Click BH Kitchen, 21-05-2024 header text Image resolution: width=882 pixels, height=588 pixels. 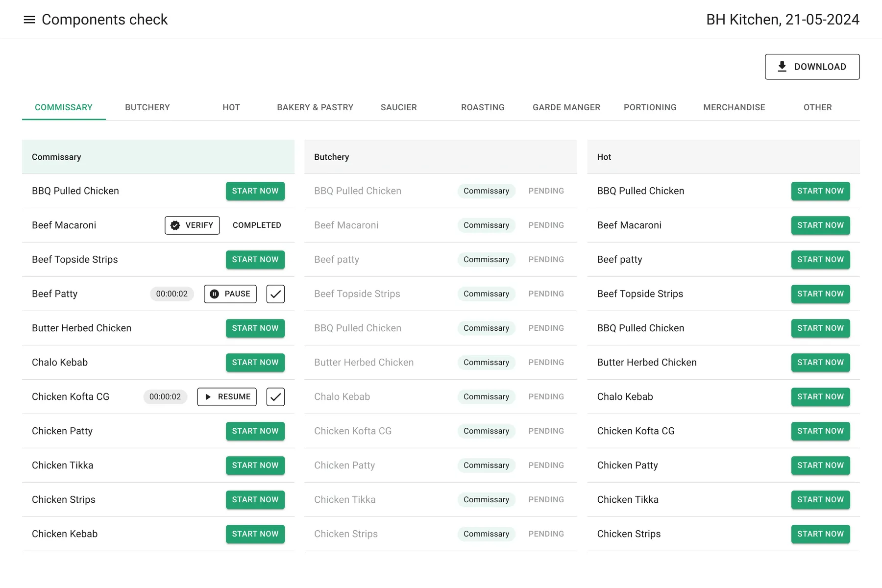(x=783, y=20)
